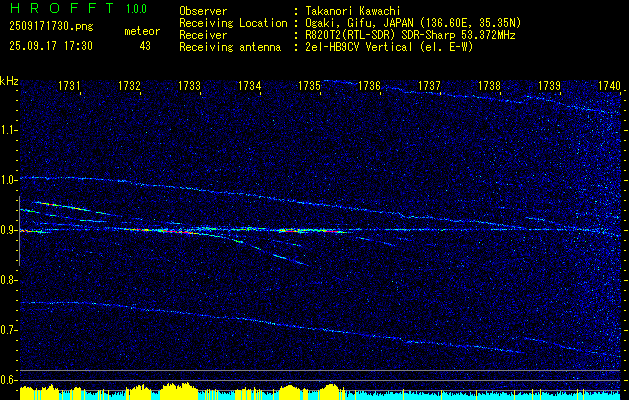Click the 1732 time marker

tap(129, 85)
